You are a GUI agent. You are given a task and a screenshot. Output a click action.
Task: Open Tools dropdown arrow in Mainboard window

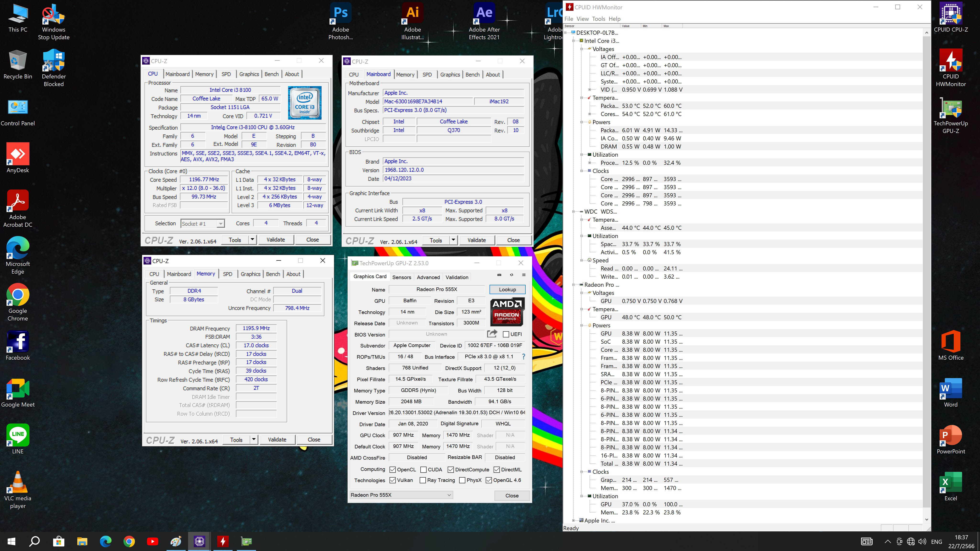453,240
